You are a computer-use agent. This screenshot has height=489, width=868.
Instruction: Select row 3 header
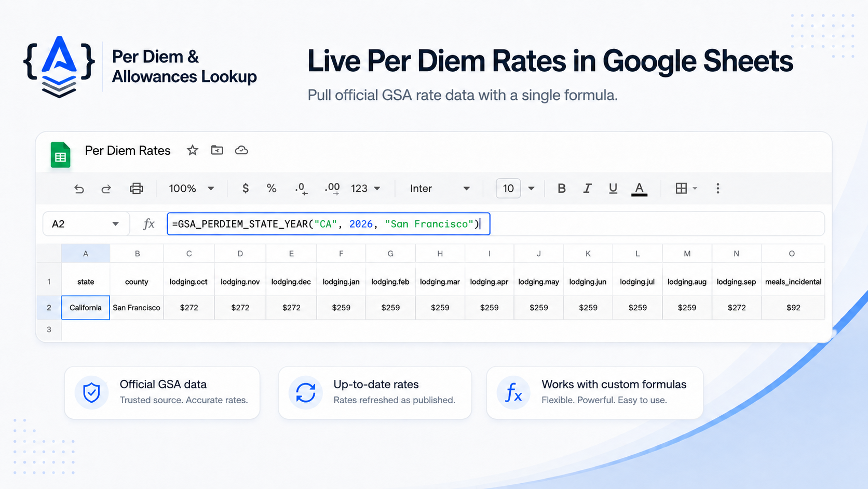coord(49,329)
